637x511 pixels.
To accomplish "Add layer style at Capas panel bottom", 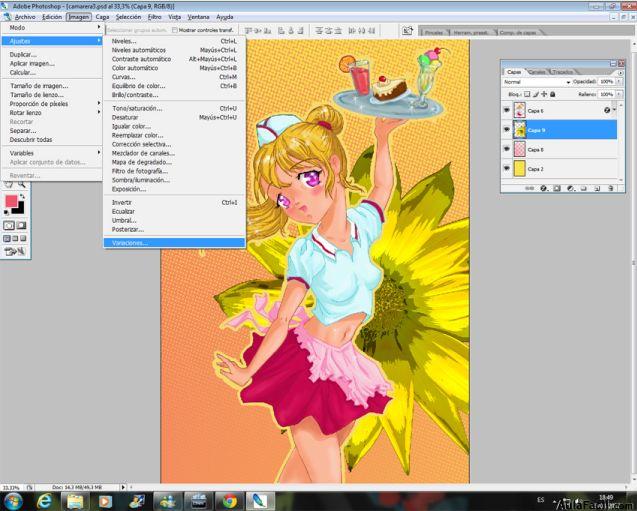I will (544, 188).
